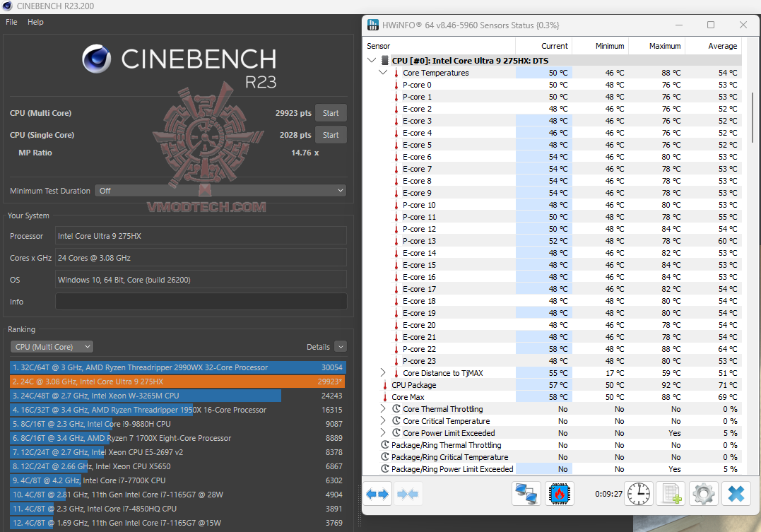
Task: Expand Core Thermal Throttling node
Action: (383, 408)
